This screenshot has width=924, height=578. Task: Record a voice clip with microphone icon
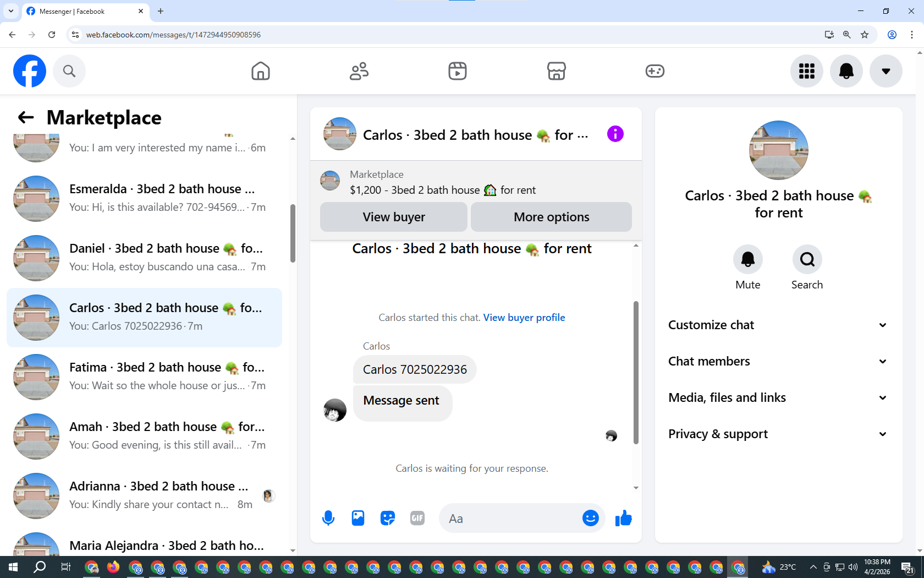(x=328, y=518)
